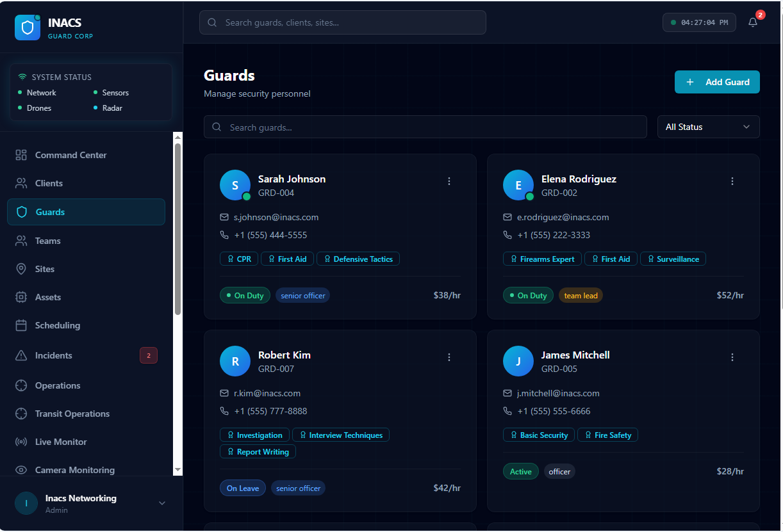The image size is (783, 532).
Task: Navigate to Sites
Action: 86,269
